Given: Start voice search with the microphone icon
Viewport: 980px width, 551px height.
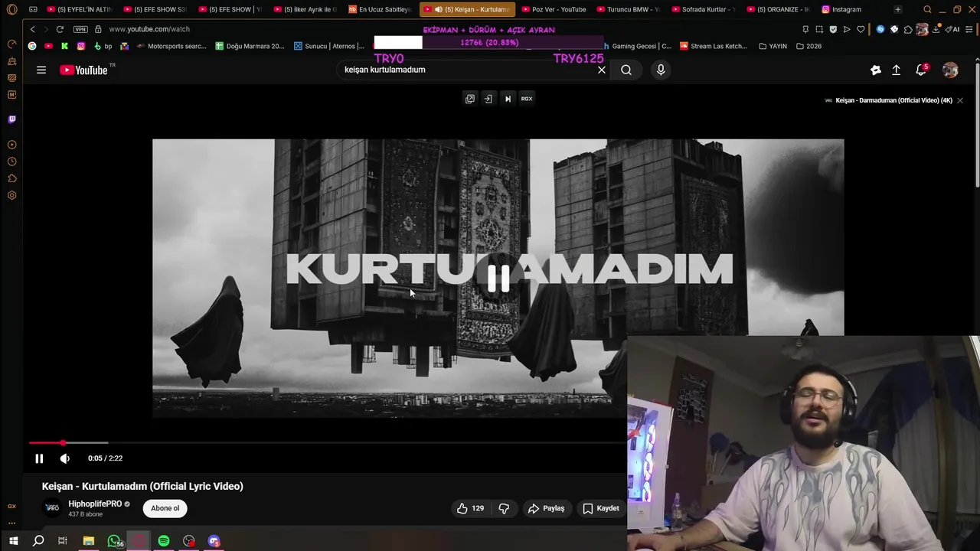Looking at the screenshot, I should pyautogui.click(x=661, y=70).
